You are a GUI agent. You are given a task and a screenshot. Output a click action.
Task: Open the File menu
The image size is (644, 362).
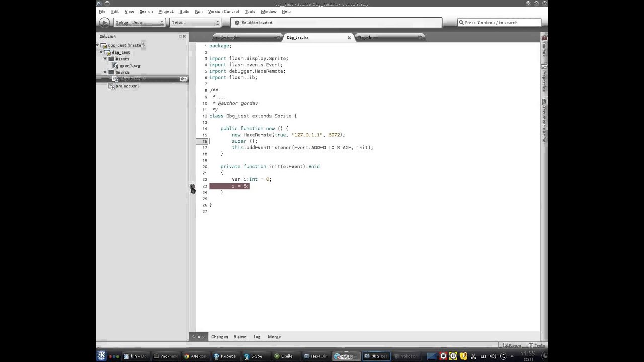[x=102, y=11]
